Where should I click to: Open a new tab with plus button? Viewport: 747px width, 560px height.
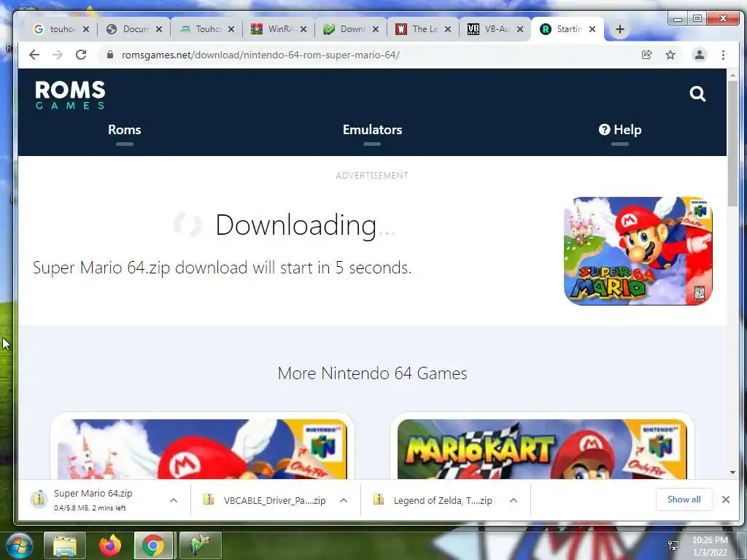(619, 29)
